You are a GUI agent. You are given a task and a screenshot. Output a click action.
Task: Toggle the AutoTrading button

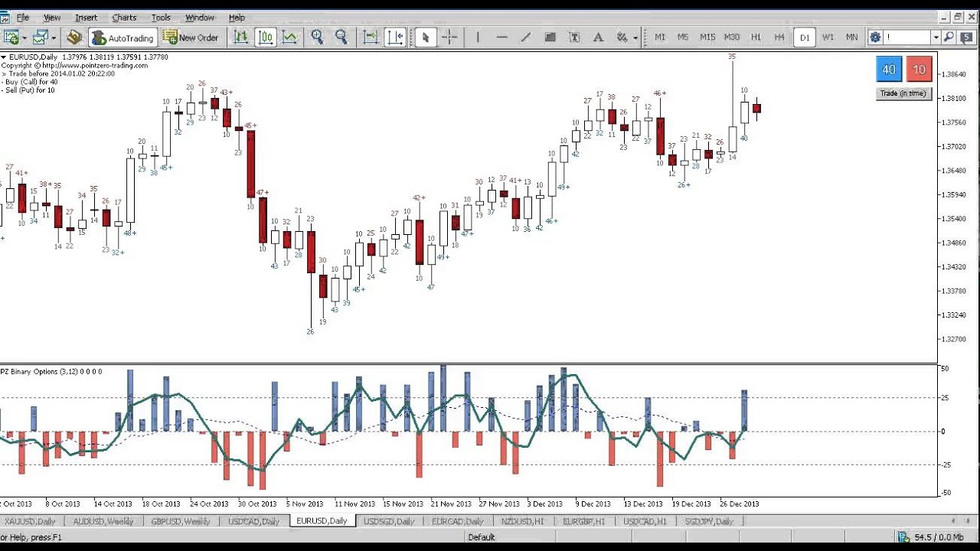(122, 37)
